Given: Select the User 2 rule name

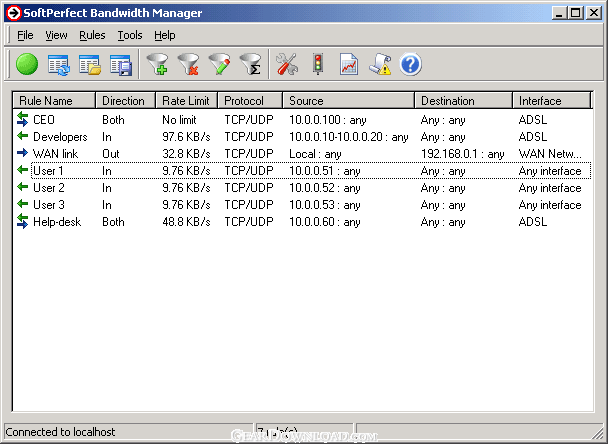Looking at the screenshot, I should click(x=49, y=188).
